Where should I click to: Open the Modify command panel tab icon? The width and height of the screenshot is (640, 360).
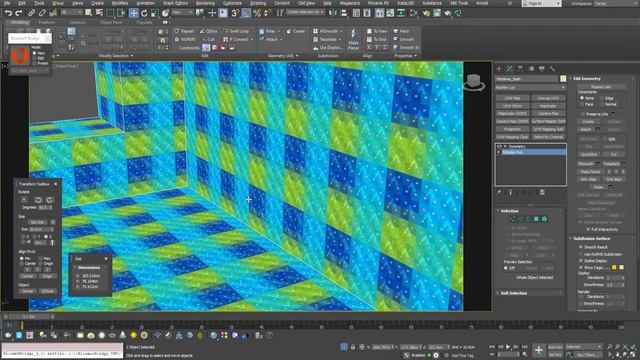(509, 69)
